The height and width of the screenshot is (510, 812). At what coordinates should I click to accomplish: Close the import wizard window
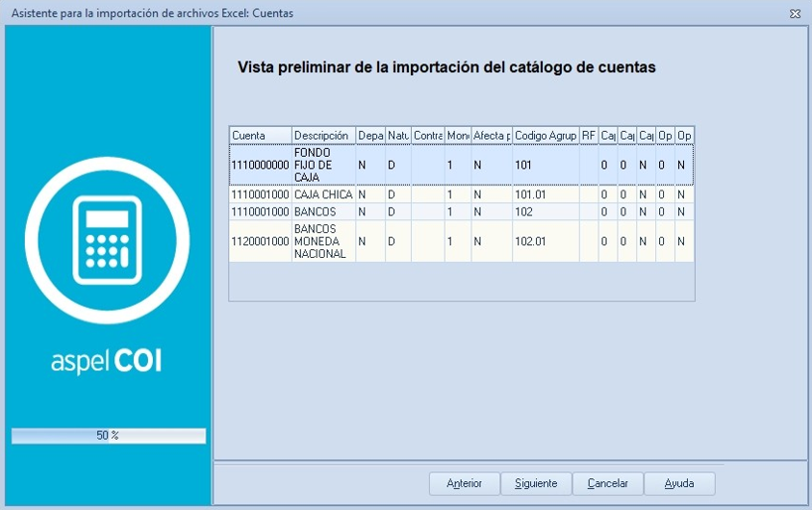(795, 14)
